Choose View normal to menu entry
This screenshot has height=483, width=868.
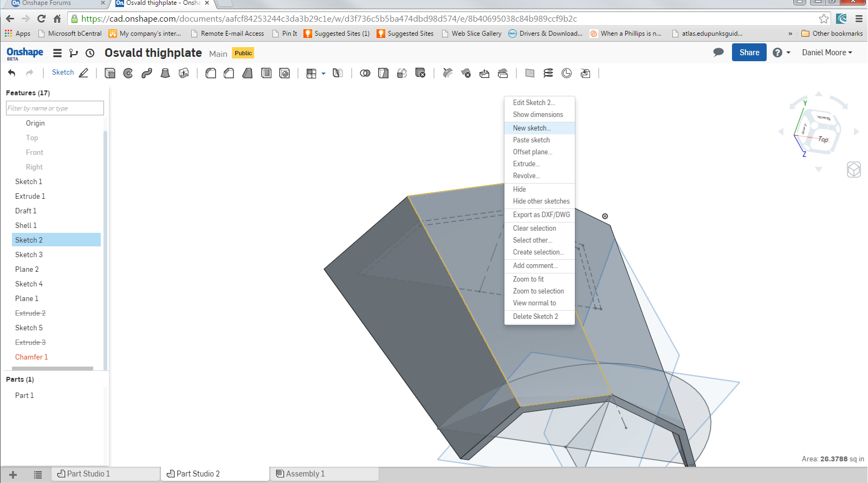coord(540,303)
